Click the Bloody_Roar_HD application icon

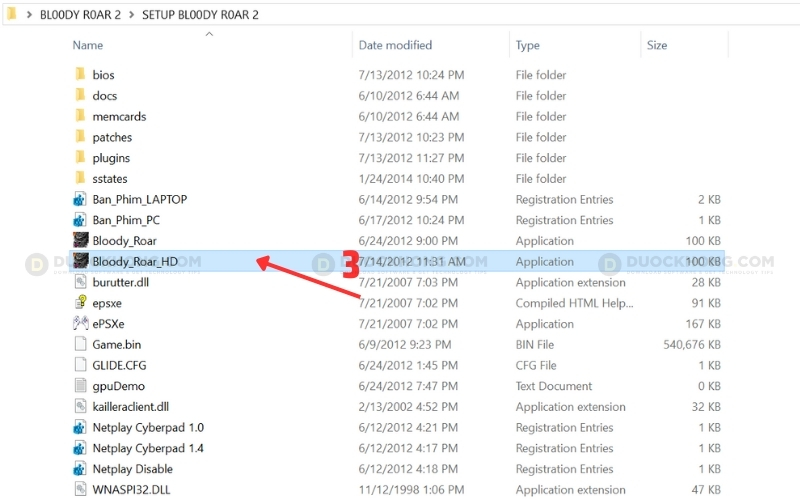pos(81,261)
